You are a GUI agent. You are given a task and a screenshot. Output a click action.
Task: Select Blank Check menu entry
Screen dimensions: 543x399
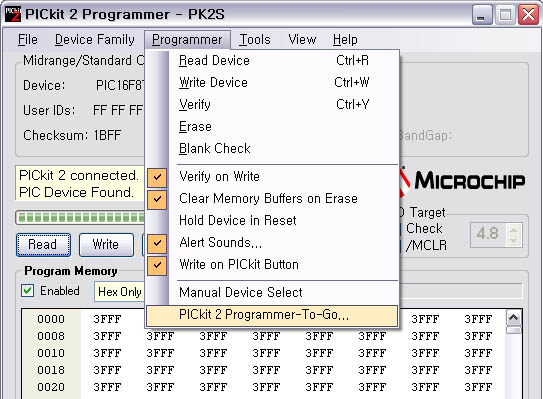click(x=272, y=148)
